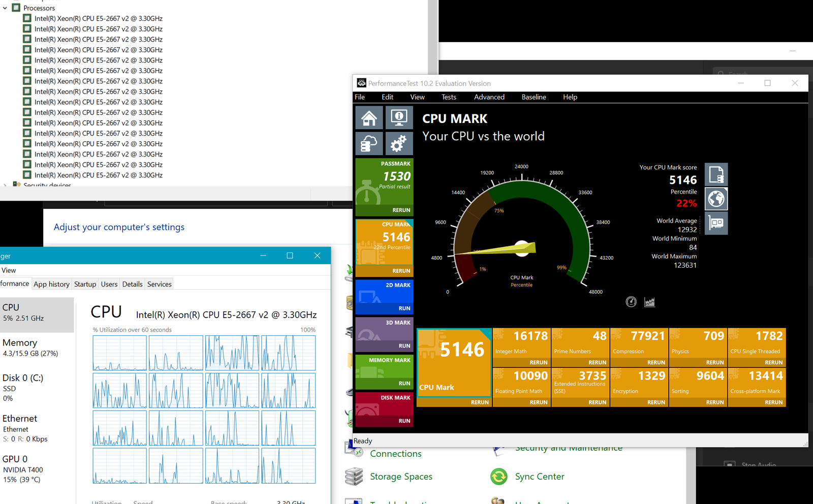Switch to the gauge chart view icon
813x504 pixels.
point(631,302)
